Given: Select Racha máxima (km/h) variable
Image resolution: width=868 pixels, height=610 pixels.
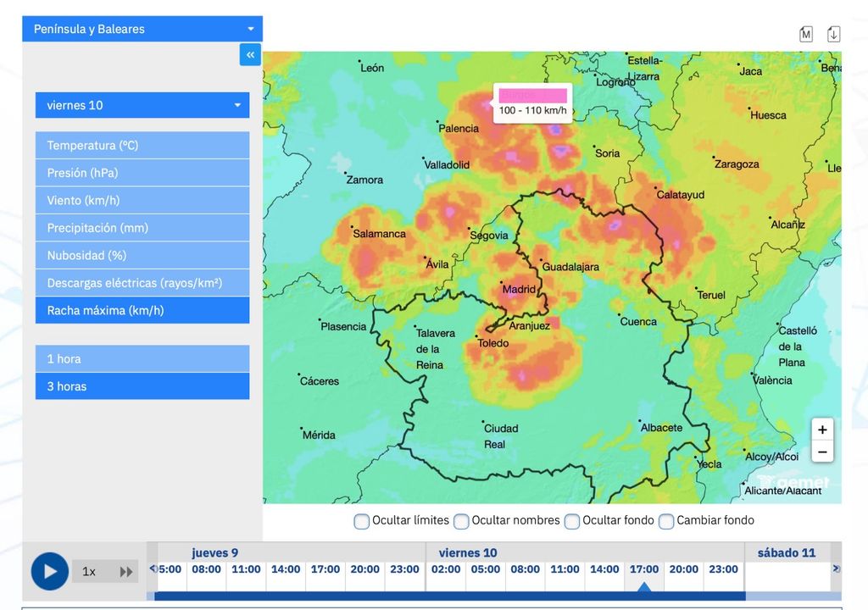Looking at the screenshot, I should coord(142,310).
